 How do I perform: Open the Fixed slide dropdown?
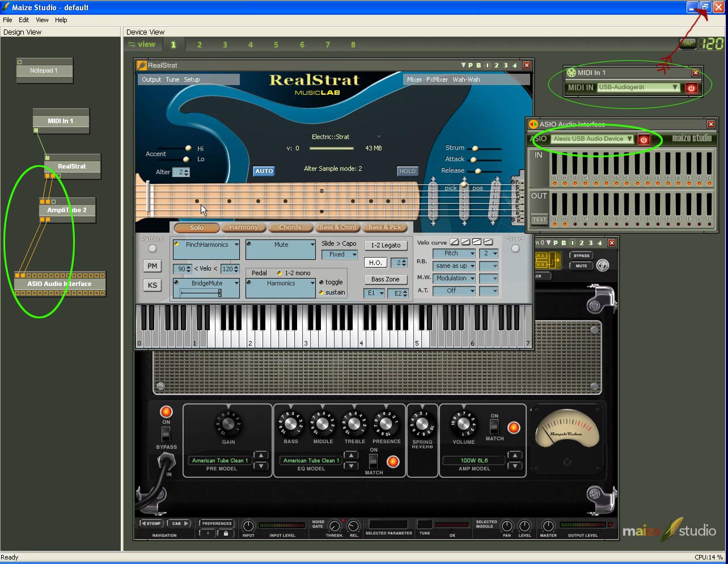340,255
